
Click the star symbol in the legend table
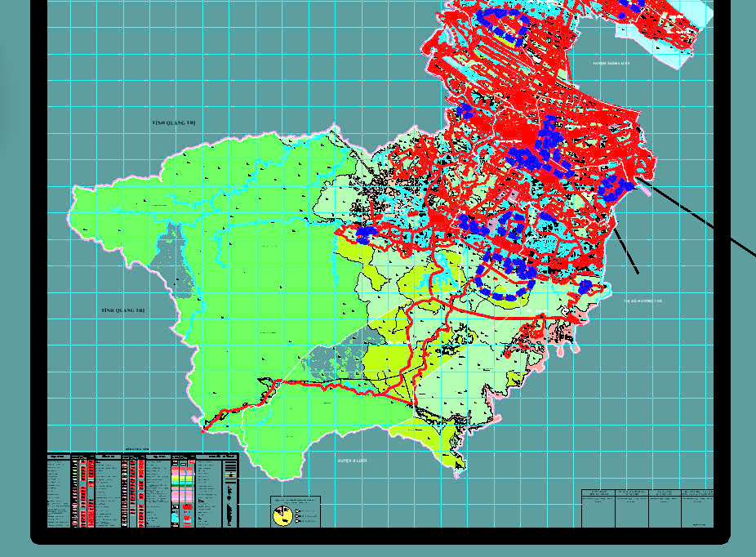click(x=230, y=475)
